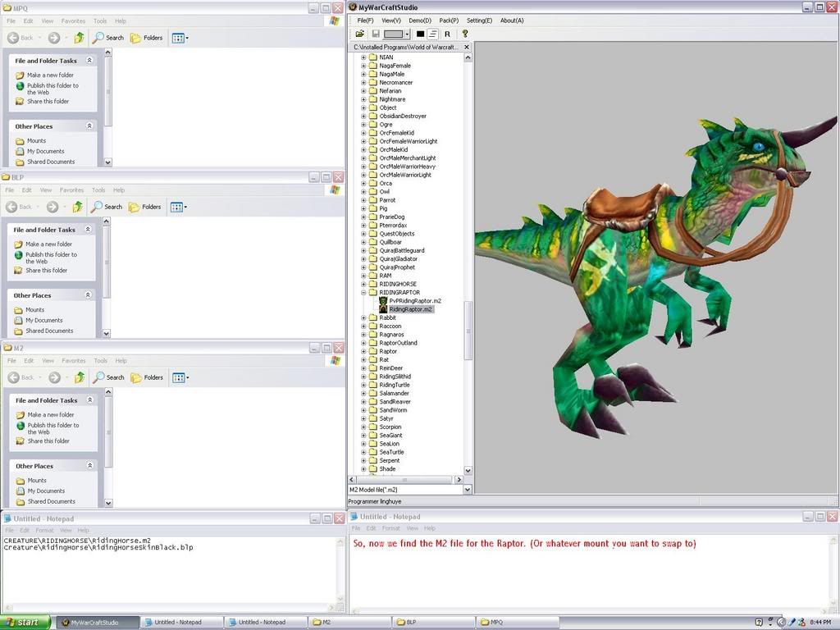Click the red instruction text in right Notepad
This screenshot has height=630, width=840.
pyautogui.click(x=524, y=543)
